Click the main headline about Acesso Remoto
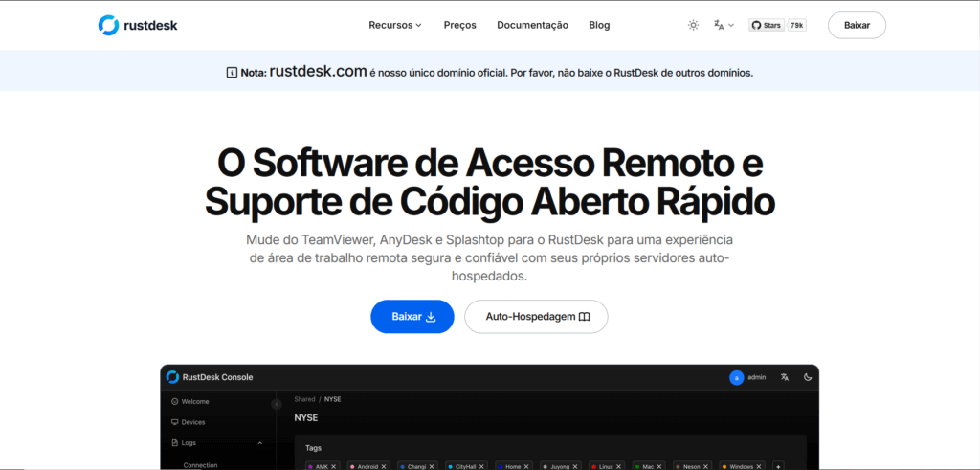This screenshot has width=980, height=470. pos(490,183)
